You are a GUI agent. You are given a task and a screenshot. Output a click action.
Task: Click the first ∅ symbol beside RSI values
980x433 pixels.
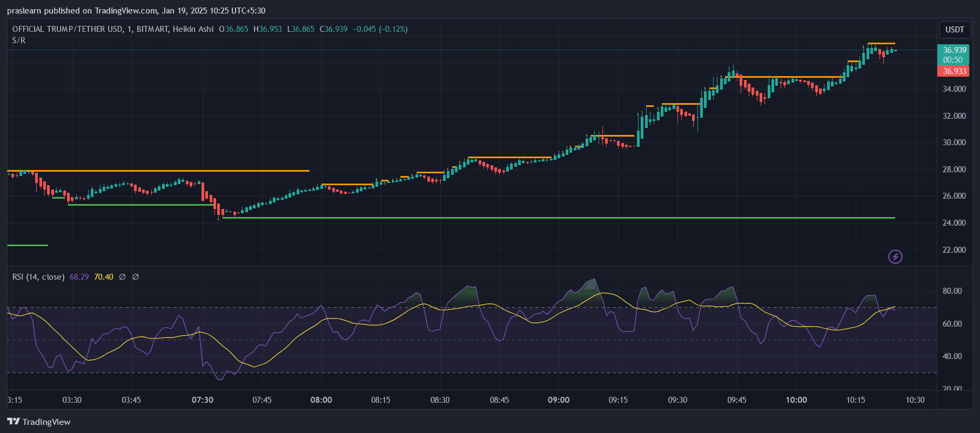pos(122,277)
